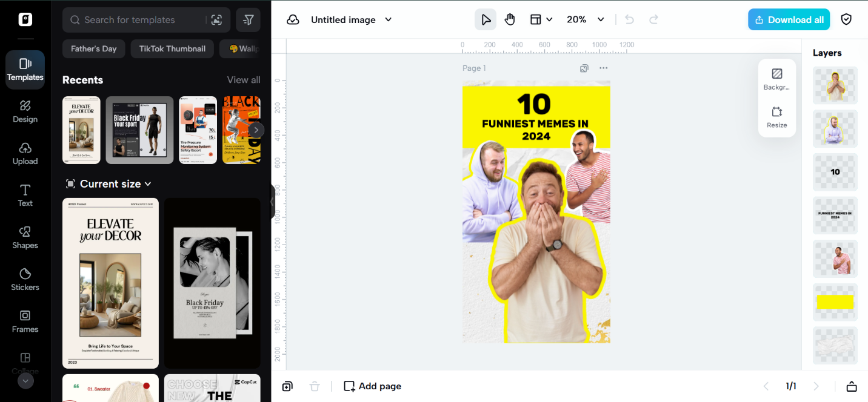Open Page 1 more options menu
The height and width of the screenshot is (402, 868).
pos(603,68)
